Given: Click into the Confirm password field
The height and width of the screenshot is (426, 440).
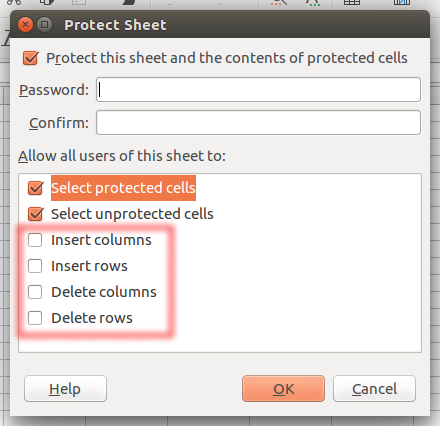Looking at the screenshot, I should click(x=258, y=123).
